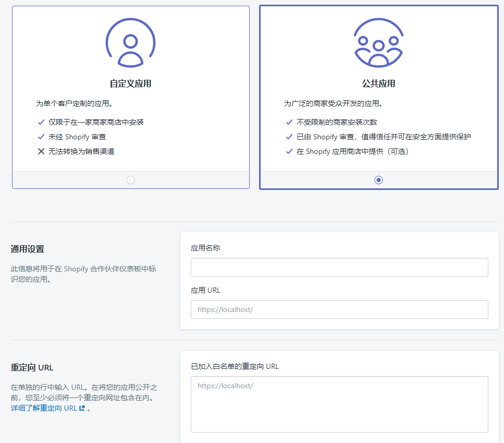Click the three-people public app icon
The width and height of the screenshot is (504, 443).
378,43
